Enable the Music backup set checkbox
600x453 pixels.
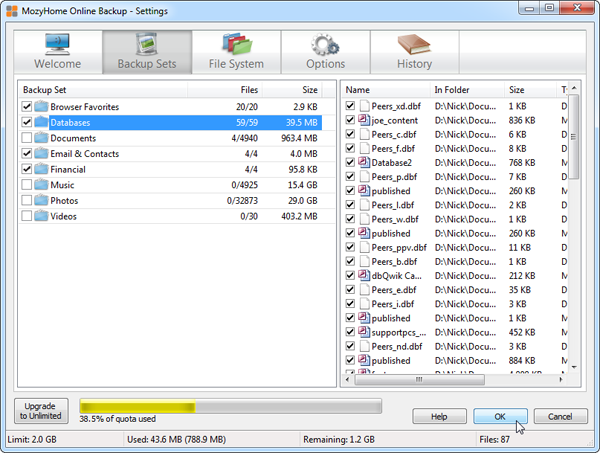pyautogui.click(x=27, y=185)
